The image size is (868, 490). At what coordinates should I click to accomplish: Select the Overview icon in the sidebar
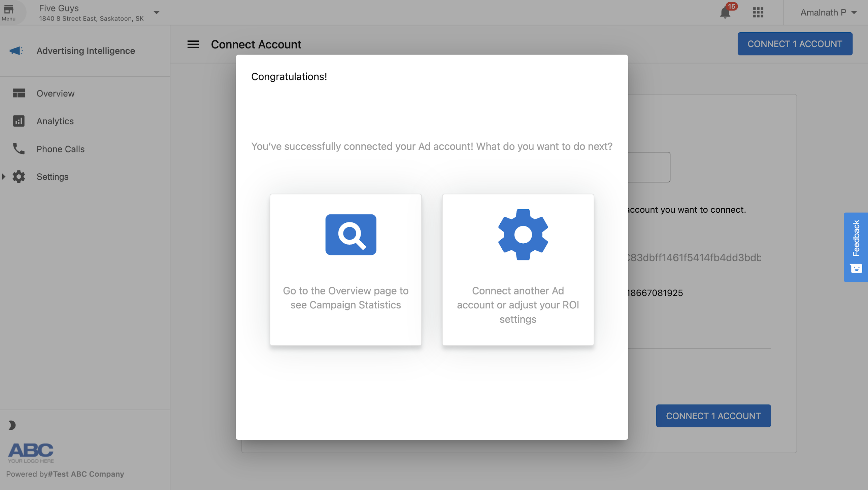click(19, 93)
